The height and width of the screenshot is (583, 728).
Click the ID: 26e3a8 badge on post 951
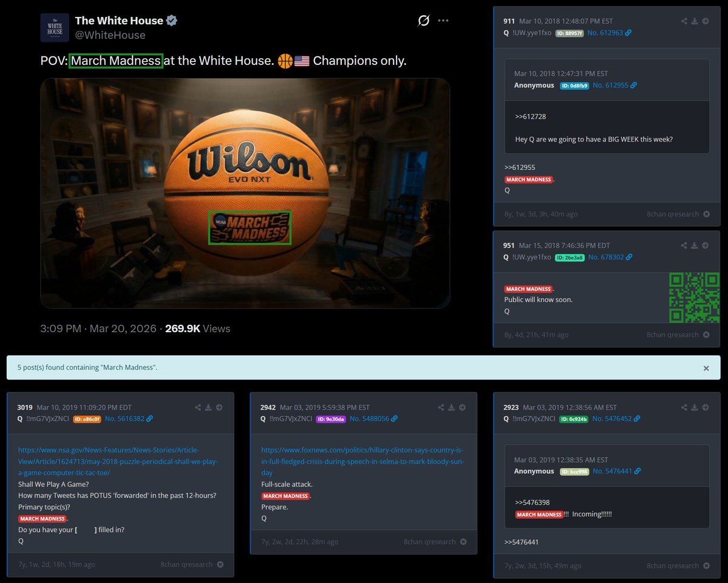click(x=570, y=257)
